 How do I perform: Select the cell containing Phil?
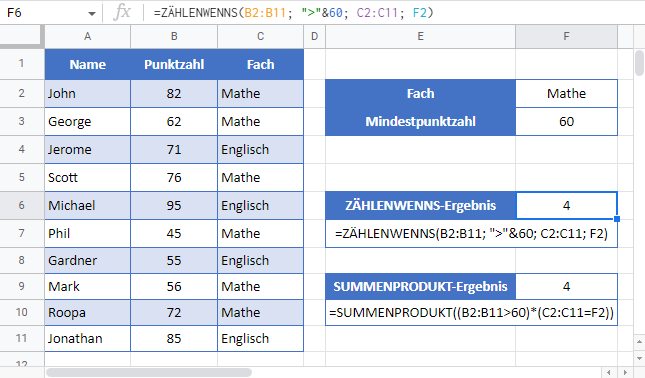point(88,233)
